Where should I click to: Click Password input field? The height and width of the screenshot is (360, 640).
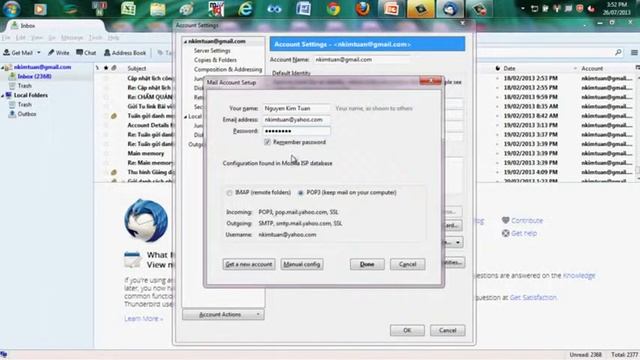click(x=296, y=131)
